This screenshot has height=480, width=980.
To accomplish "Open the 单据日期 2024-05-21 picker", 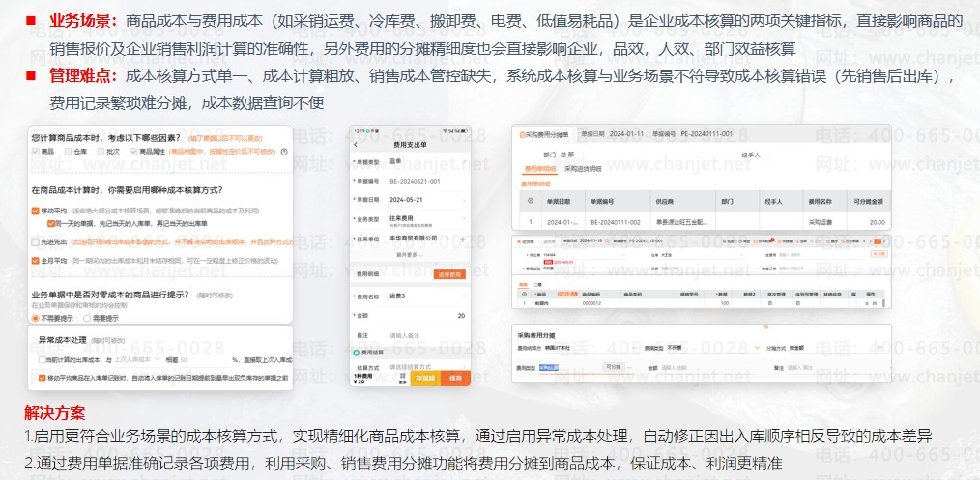I will click(x=410, y=200).
